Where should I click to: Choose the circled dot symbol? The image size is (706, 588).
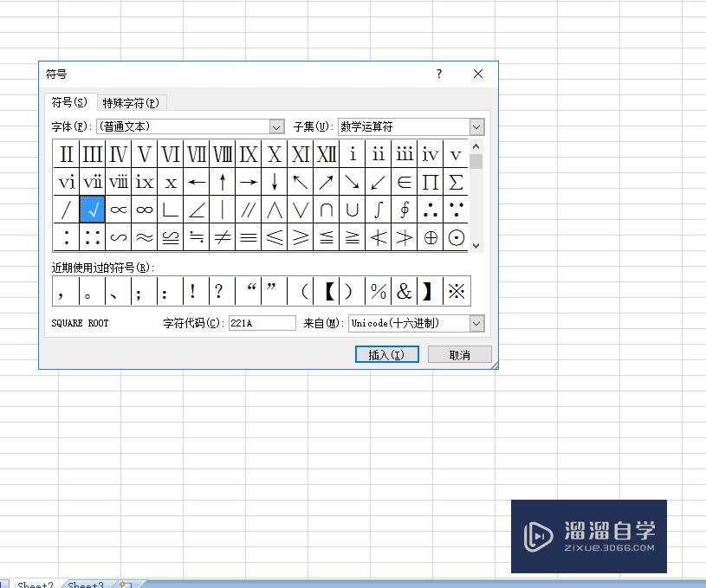[x=457, y=236]
